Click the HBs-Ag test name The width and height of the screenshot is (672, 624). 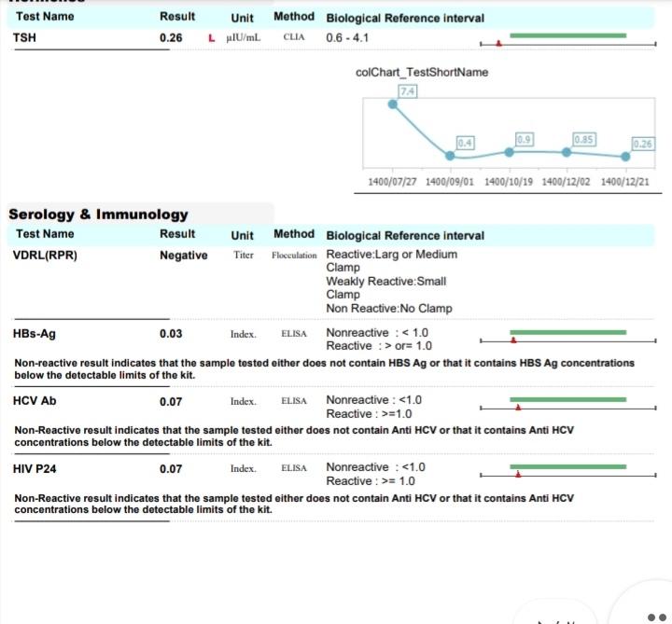click(x=35, y=334)
